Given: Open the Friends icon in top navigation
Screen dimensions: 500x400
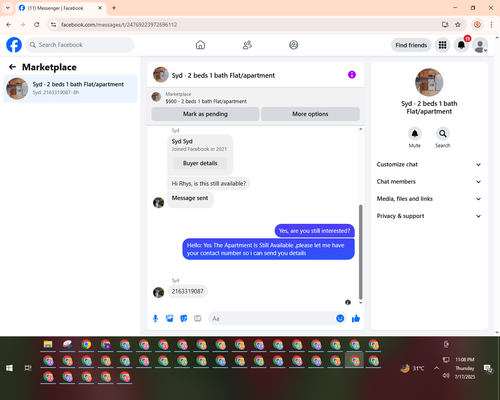Looking at the screenshot, I should pos(247,45).
